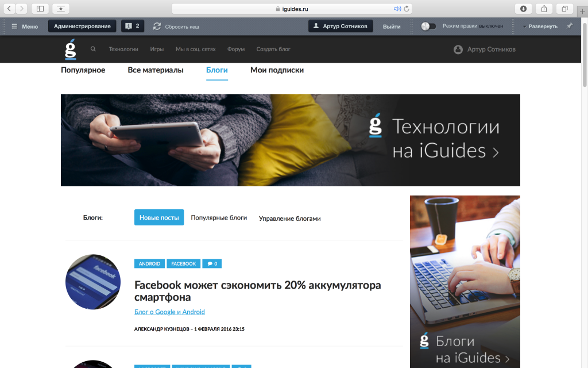The image size is (588, 368).
Task: Open Управление блогами link
Action: tap(289, 218)
